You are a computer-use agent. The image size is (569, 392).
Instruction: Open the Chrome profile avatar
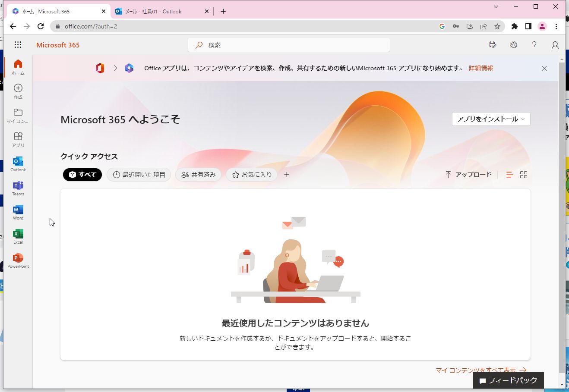(542, 26)
